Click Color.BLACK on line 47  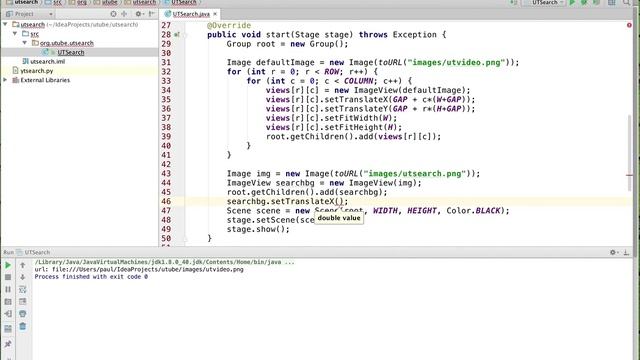[x=473, y=211]
